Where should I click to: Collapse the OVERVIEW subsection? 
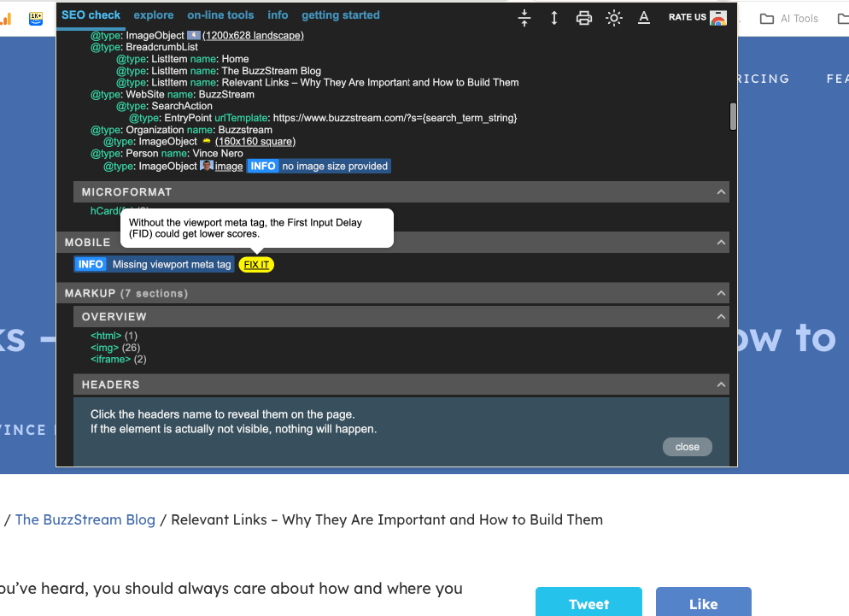720,317
